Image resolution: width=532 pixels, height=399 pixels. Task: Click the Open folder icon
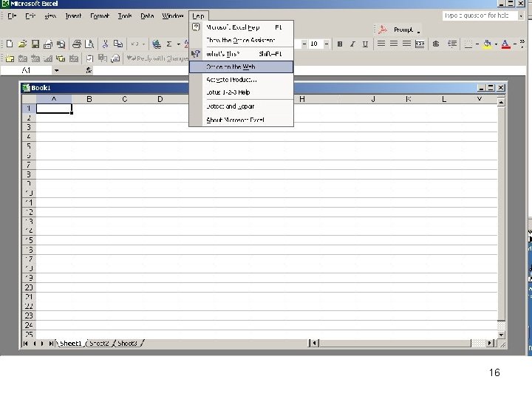[22, 44]
